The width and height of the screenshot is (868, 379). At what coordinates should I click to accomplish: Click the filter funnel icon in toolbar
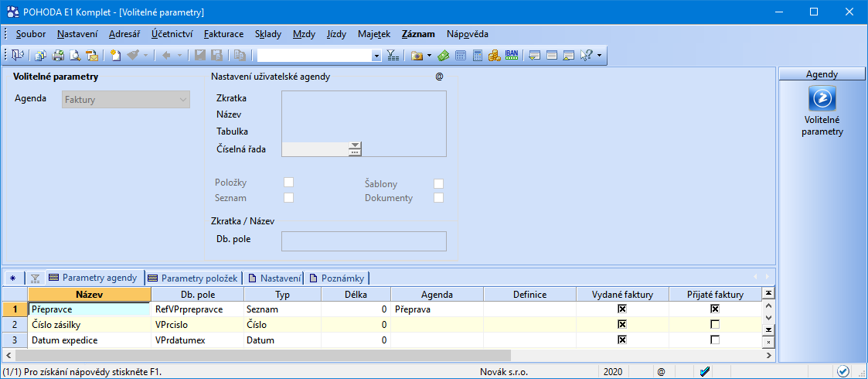pos(393,55)
